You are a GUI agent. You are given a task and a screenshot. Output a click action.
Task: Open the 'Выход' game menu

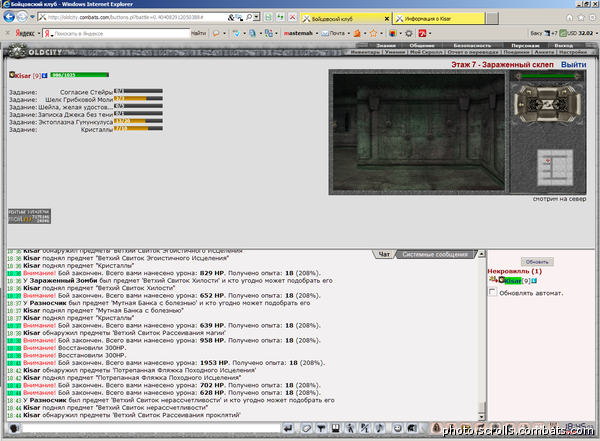pos(563,46)
